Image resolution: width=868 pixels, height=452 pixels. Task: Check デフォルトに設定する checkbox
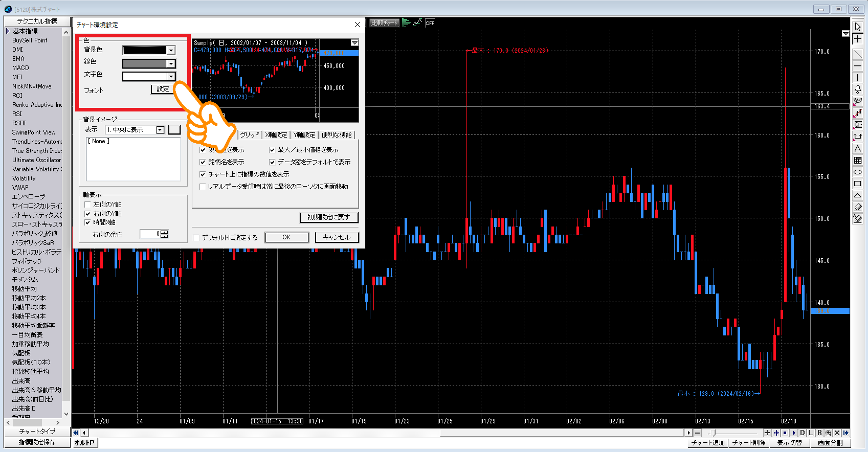[x=196, y=238]
